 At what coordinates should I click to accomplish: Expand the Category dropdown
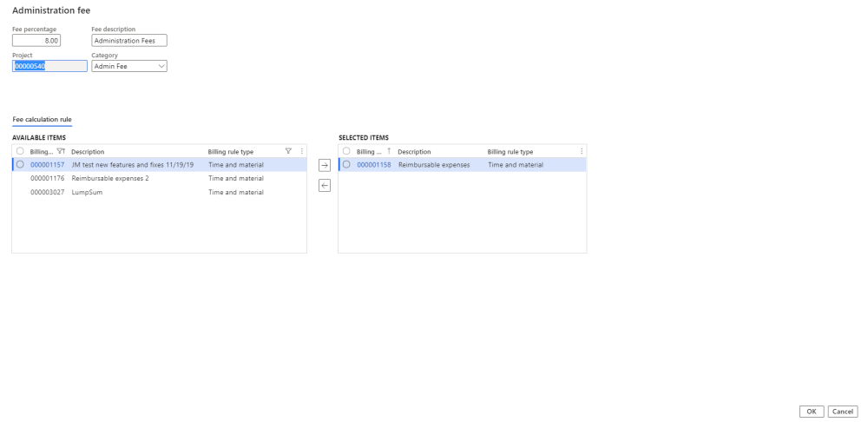point(161,66)
